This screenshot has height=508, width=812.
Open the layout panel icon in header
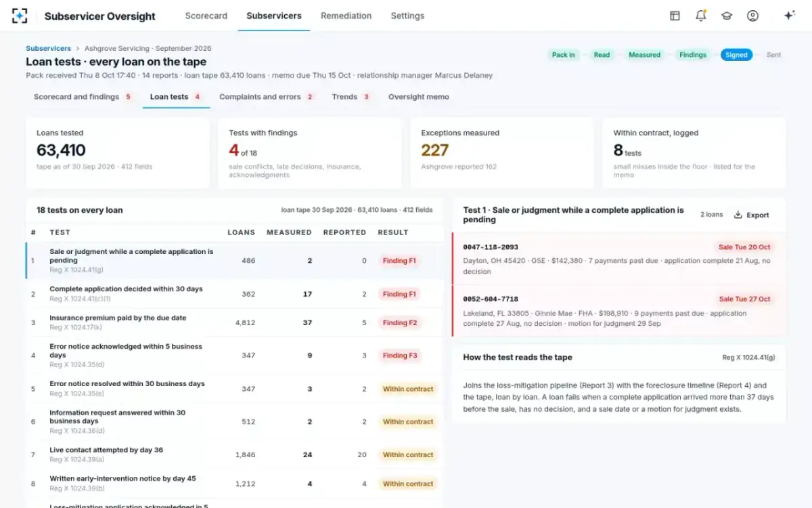(x=675, y=16)
